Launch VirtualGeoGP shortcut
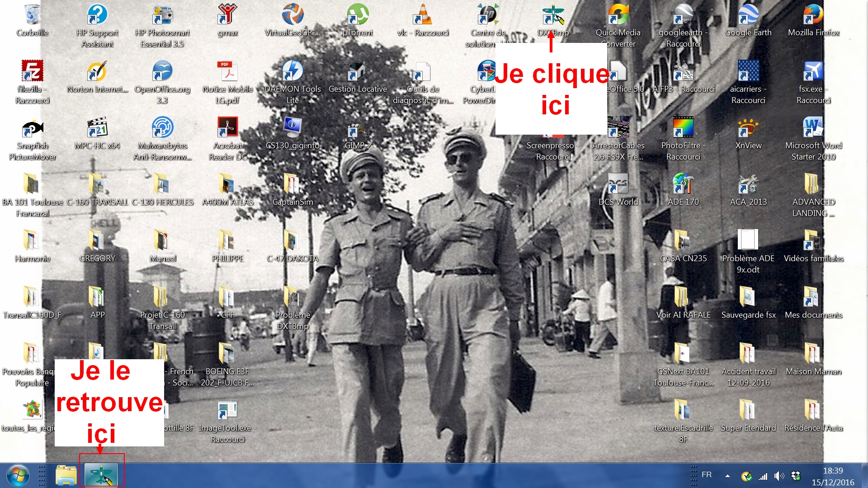Viewport: 868px width, 488px height. (292, 15)
